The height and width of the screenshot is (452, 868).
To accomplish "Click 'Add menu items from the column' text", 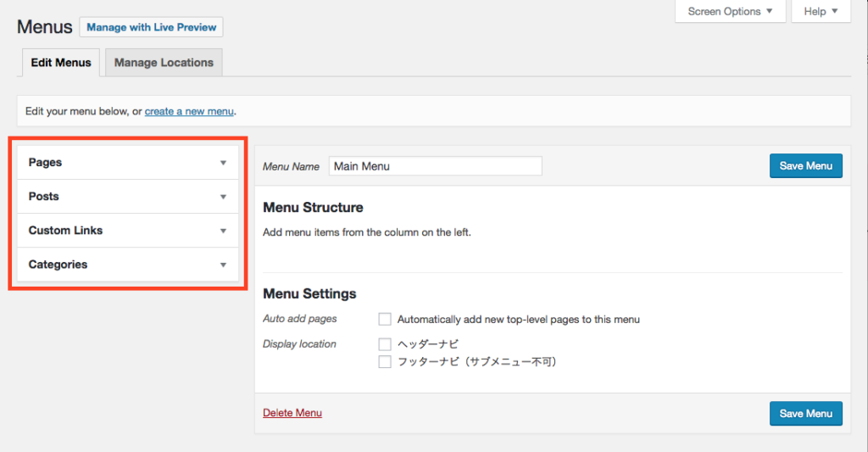I will pos(367,232).
